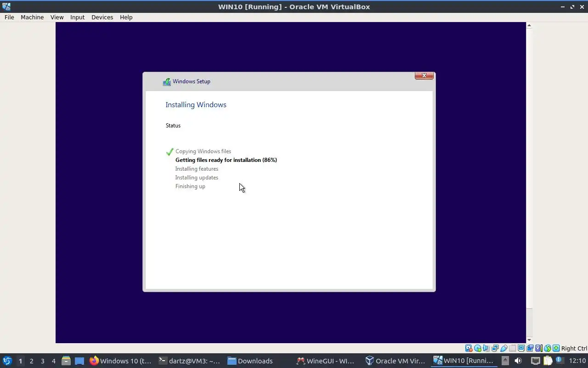The image size is (588, 368).
Task: Click the Status label
Action: point(173,126)
